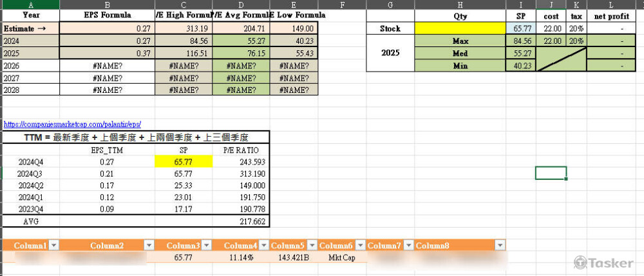This screenshot has width=644, height=276.
Task: Open the Column2 filter dropdown arrow
Action: [x=149, y=246]
